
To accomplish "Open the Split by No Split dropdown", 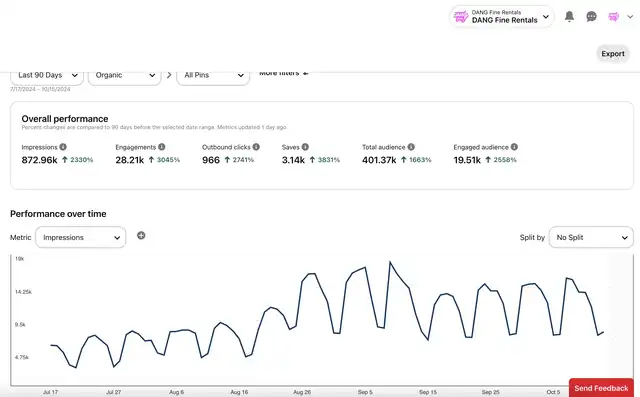I will pyautogui.click(x=591, y=237).
